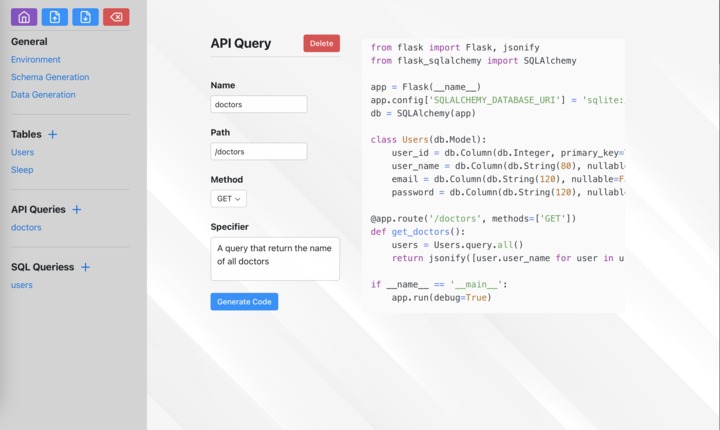Focus the Path field containing /doctors
Screen dimensions: 720x430
(259, 151)
